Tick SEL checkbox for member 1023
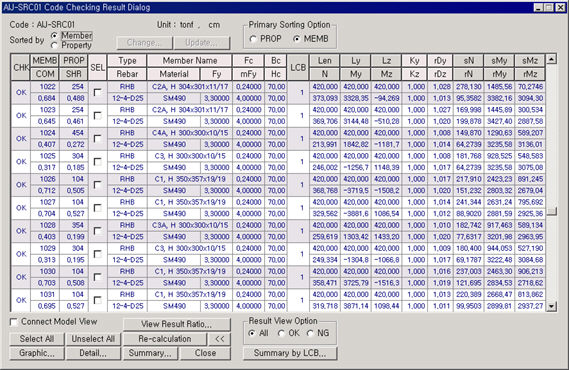The height and width of the screenshot is (370, 569). (x=97, y=115)
